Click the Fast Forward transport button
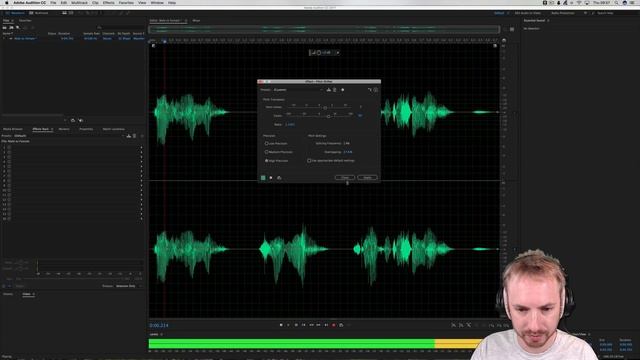 click(x=318, y=325)
